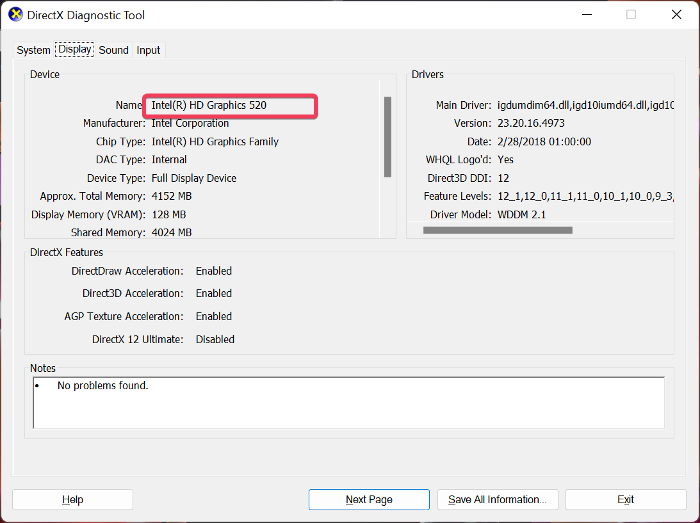700x523 pixels.
Task: Click the Next Page button
Action: [x=369, y=499]
